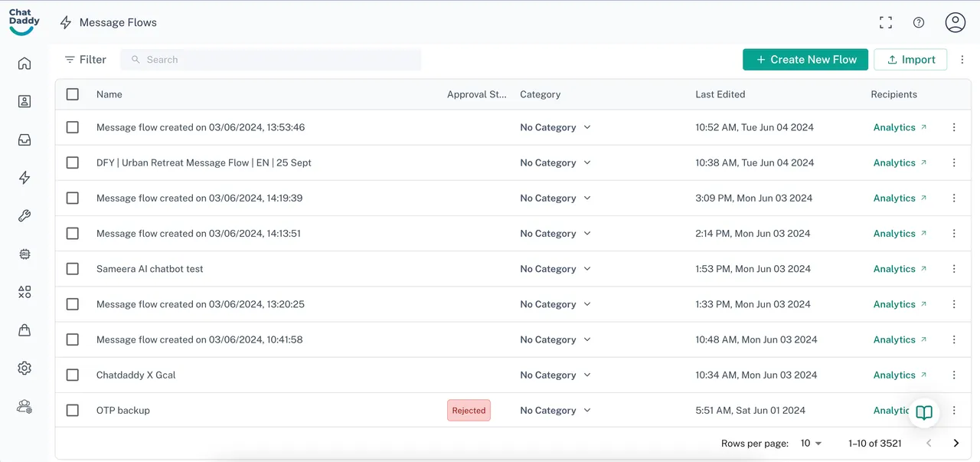The height and width of the screenshot is (462, 980).
Task: Open the Contacts icon in sidebar
Action: coord(24,101)
